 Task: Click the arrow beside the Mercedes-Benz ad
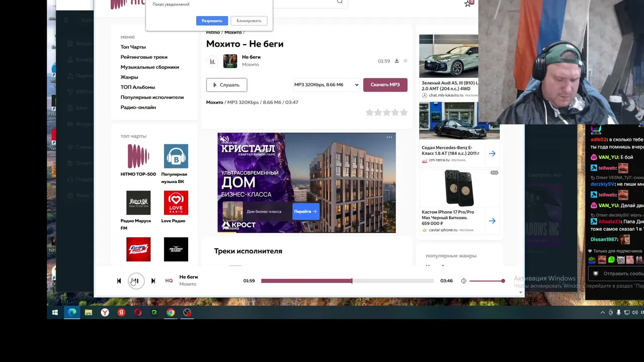tap(492, 153)
